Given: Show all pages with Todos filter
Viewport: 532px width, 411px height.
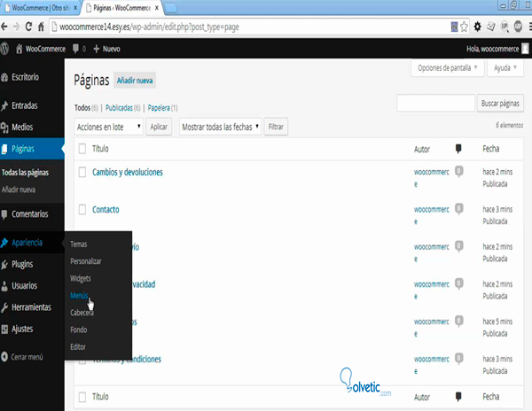Looking at the screenshot, I should [82, 108].
